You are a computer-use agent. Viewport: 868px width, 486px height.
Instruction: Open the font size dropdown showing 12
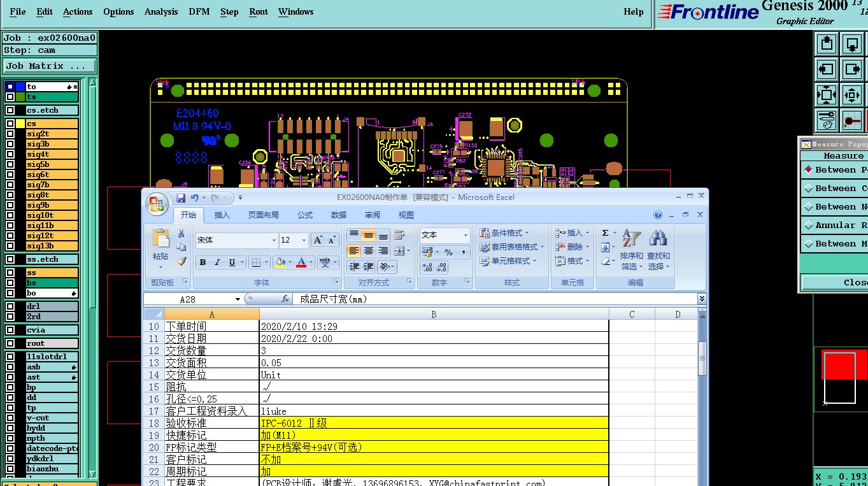click(304, 240)
